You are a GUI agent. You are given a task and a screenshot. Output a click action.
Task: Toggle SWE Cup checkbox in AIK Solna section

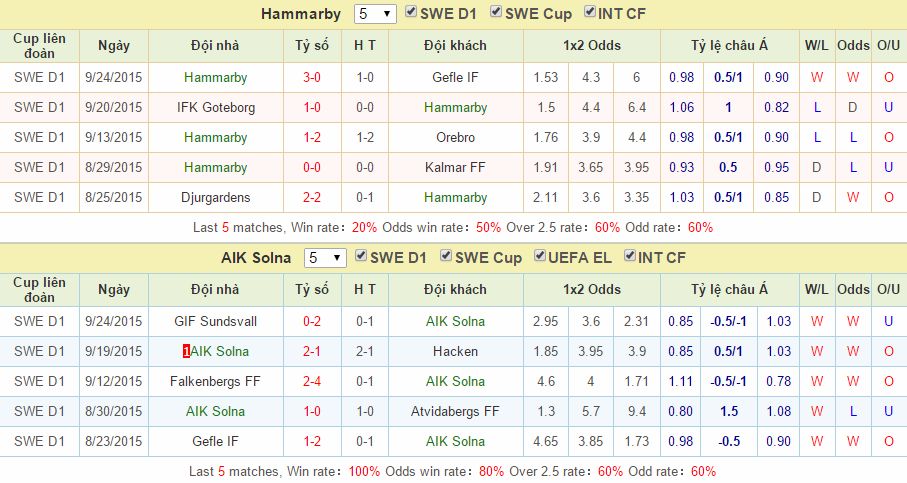(446, 257)
